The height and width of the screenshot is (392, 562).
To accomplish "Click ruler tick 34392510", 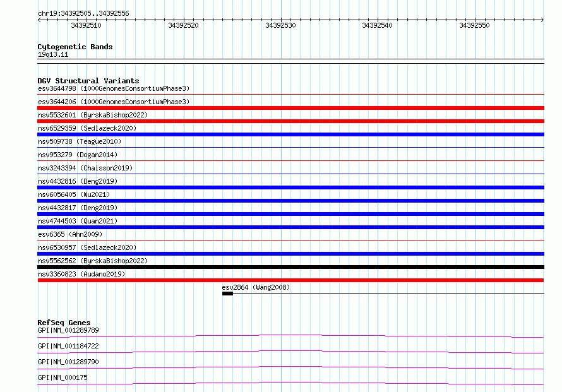I will click(87, 25).
